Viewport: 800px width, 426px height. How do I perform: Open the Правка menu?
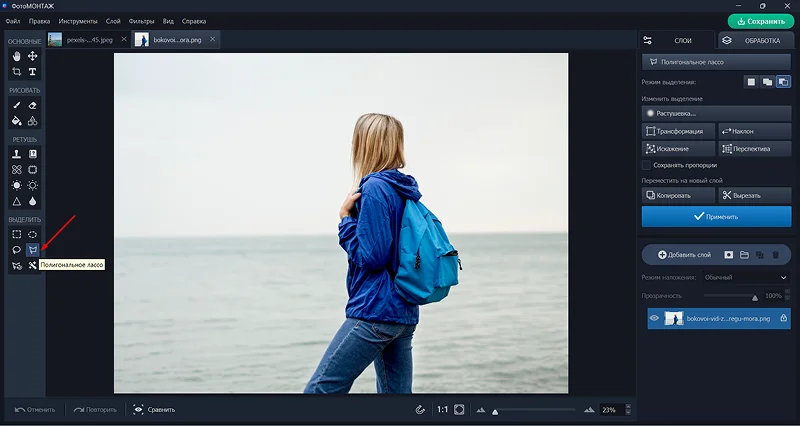point(39,21)
